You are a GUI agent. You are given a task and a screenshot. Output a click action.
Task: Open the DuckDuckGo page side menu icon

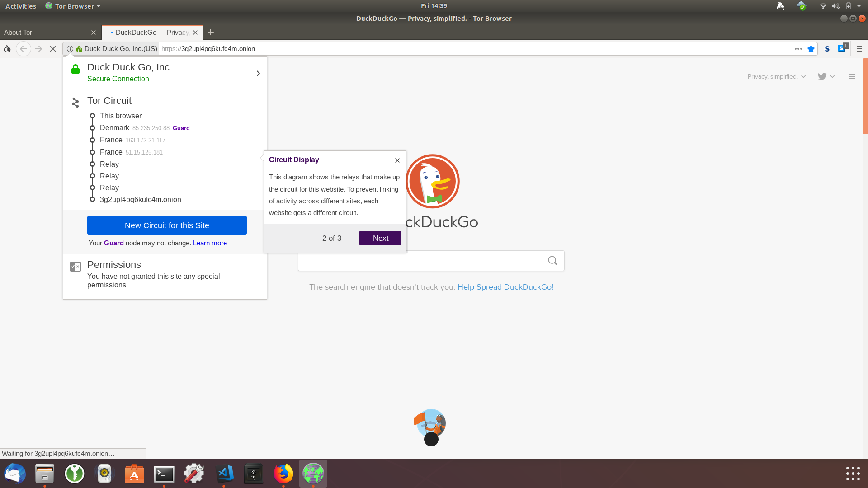pyautogui.click(x=852, y=77)
